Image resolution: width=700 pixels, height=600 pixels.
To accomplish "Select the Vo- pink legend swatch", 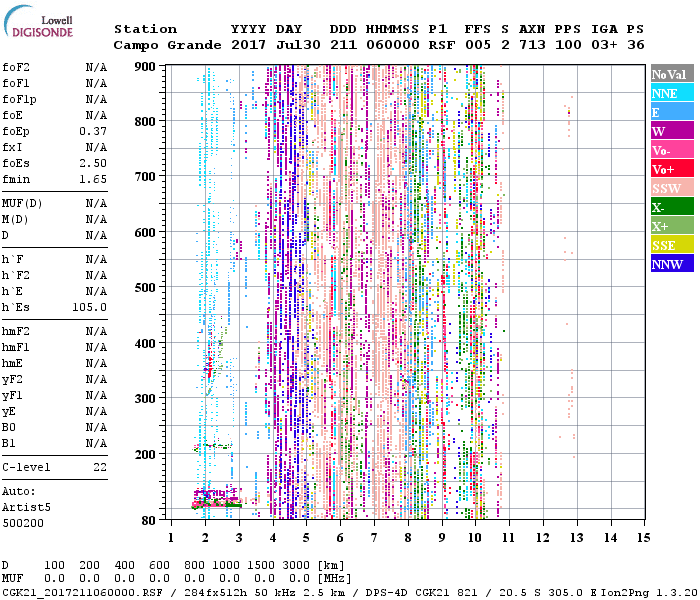I will pos(672,150).
